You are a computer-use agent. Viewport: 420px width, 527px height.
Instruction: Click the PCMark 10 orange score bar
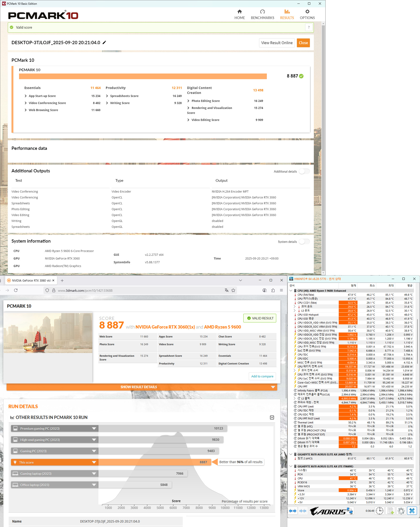click(x=143, y=76)
